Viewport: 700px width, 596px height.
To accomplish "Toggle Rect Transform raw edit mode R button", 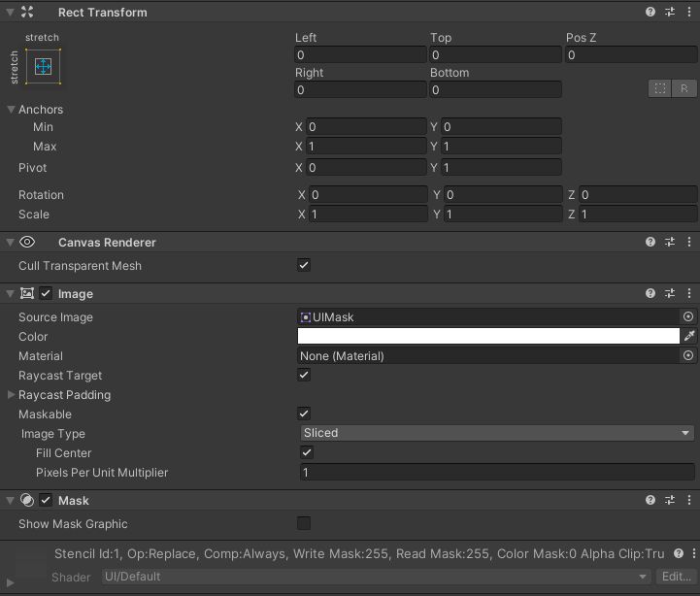I will (x=683, y=88).
